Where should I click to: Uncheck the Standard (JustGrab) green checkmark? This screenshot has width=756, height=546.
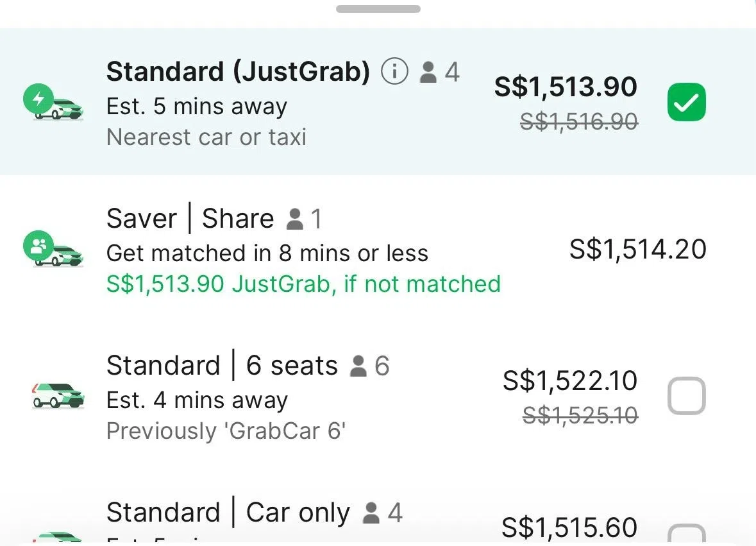[x=685, y=101]
